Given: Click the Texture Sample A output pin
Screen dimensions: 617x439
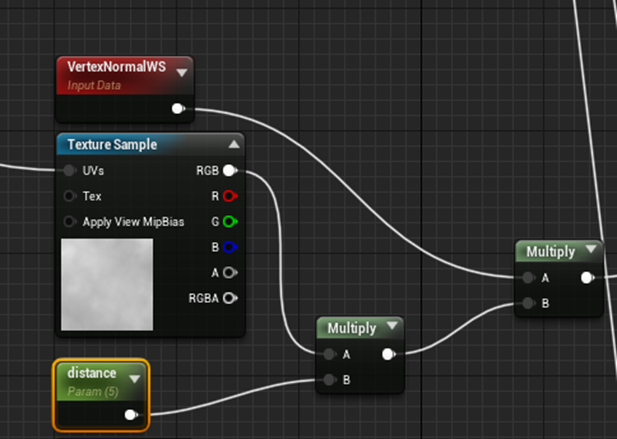Looking at the screenshot, I should [230, 273].
